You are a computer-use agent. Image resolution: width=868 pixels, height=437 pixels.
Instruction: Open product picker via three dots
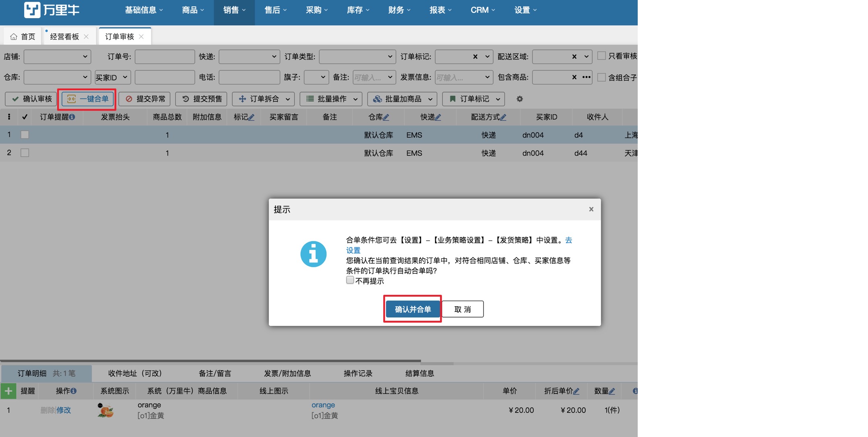(x=586, y=77)
